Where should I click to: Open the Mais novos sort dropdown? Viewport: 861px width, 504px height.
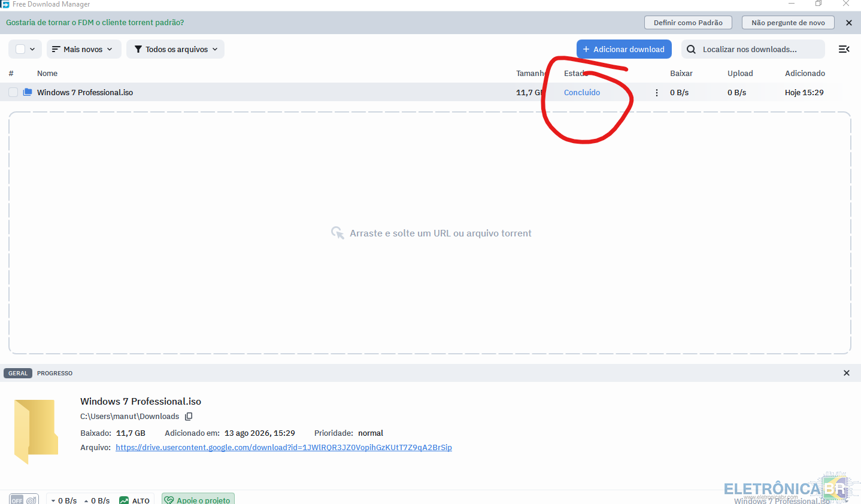[84, 49]
